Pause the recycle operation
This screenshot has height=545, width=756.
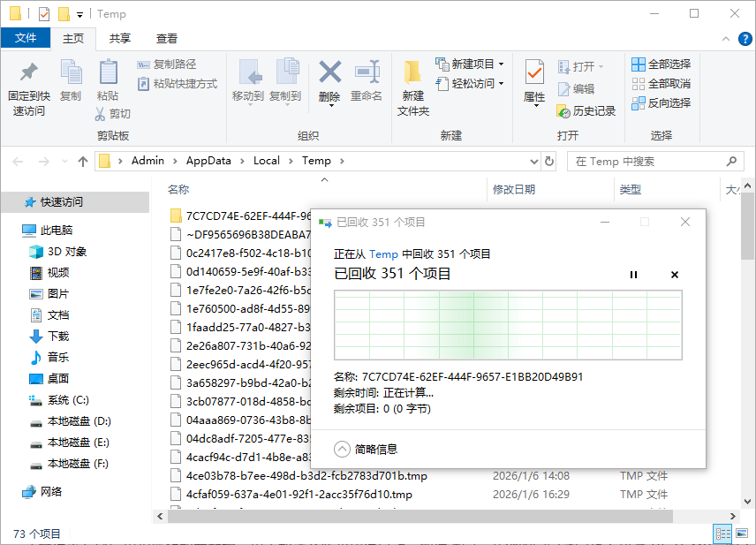click(633, 275)
